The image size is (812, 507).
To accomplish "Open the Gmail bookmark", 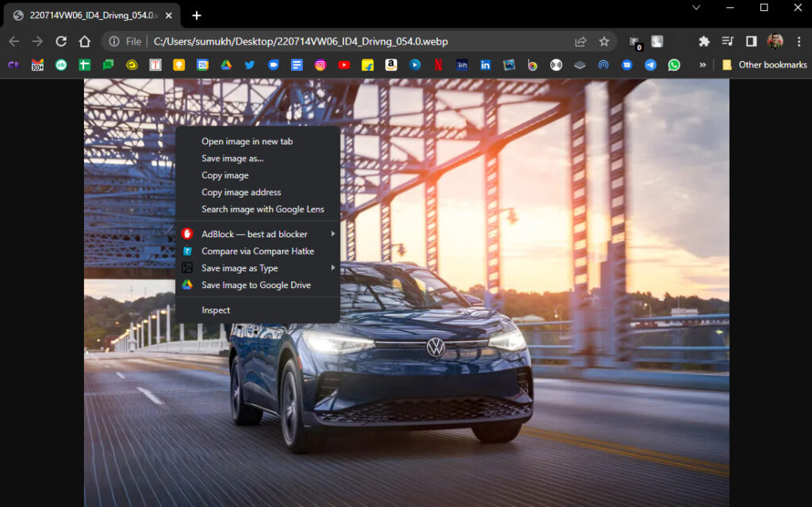I will click(x=36, y=65).
